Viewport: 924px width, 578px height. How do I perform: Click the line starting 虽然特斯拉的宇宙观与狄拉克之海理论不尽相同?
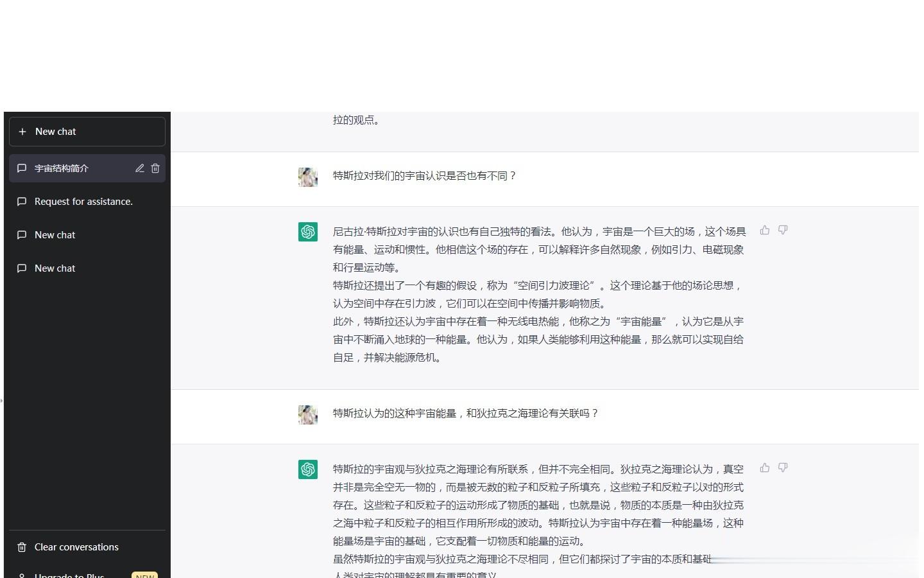tap(522, 559)
